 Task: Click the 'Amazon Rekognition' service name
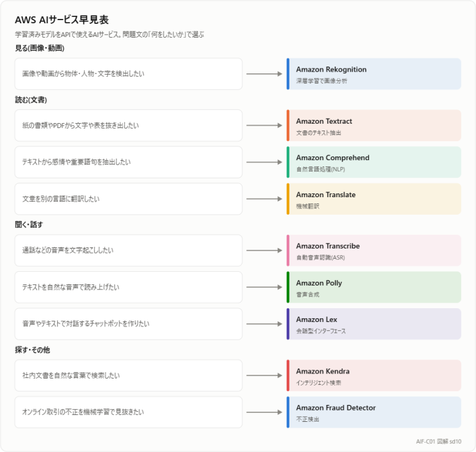point(331,70)
